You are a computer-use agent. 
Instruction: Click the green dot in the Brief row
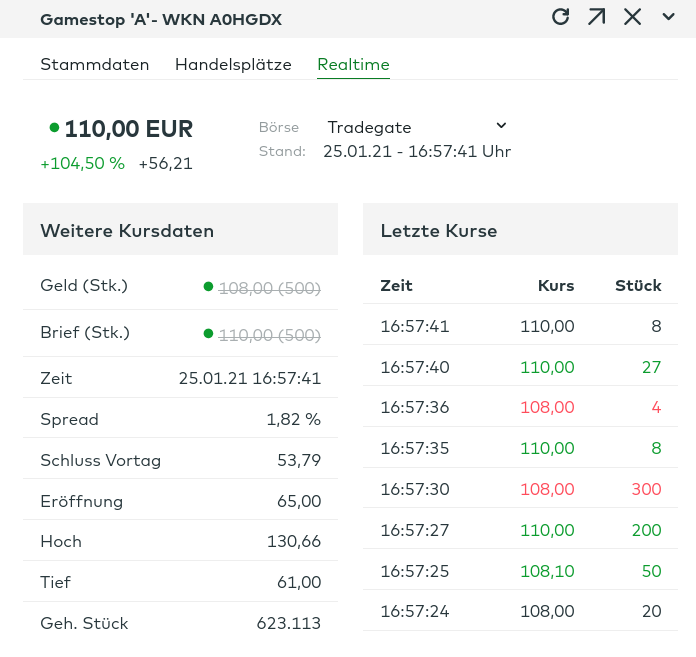(208, 333)
